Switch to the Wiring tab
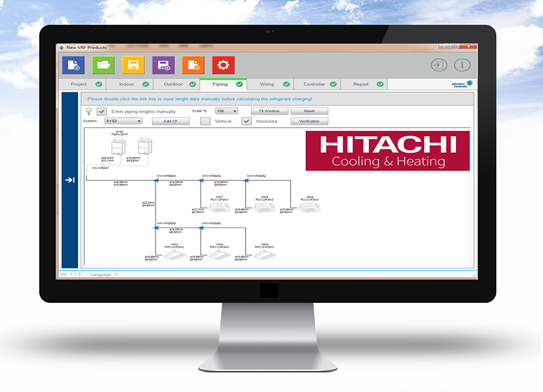Screen dimensions: 543x392 pyautogui.click(x=267, y=84)
